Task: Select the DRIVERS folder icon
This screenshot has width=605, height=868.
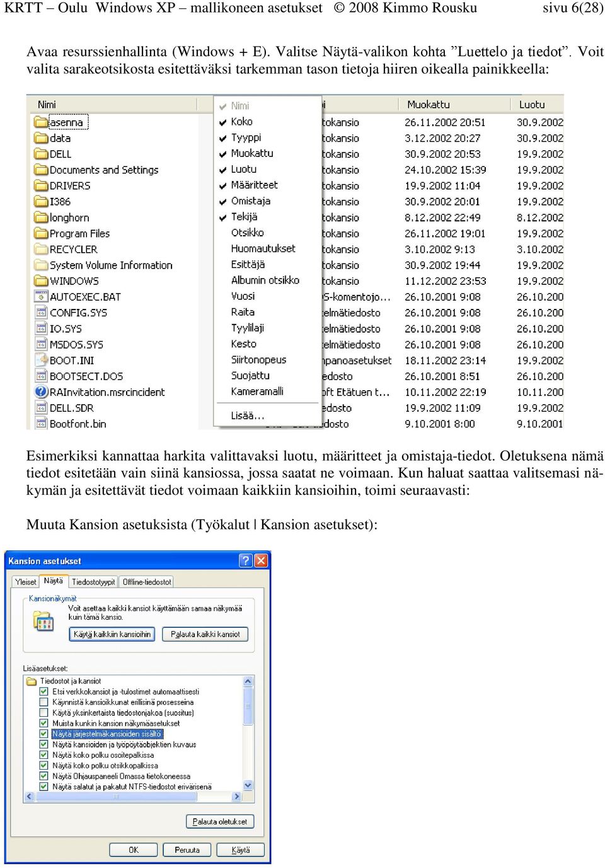Action: (x=41, y=185)
